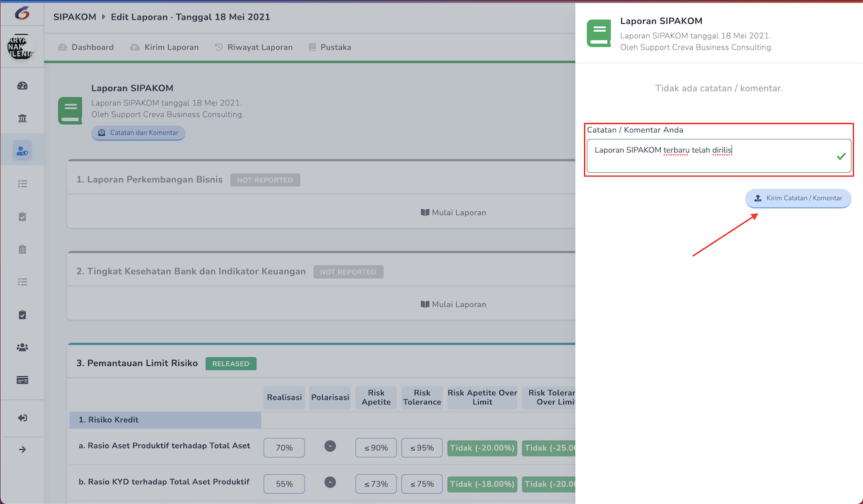
Task: Click the Tidak (-20.00%) over-limit badge
Action: (482, 448)
